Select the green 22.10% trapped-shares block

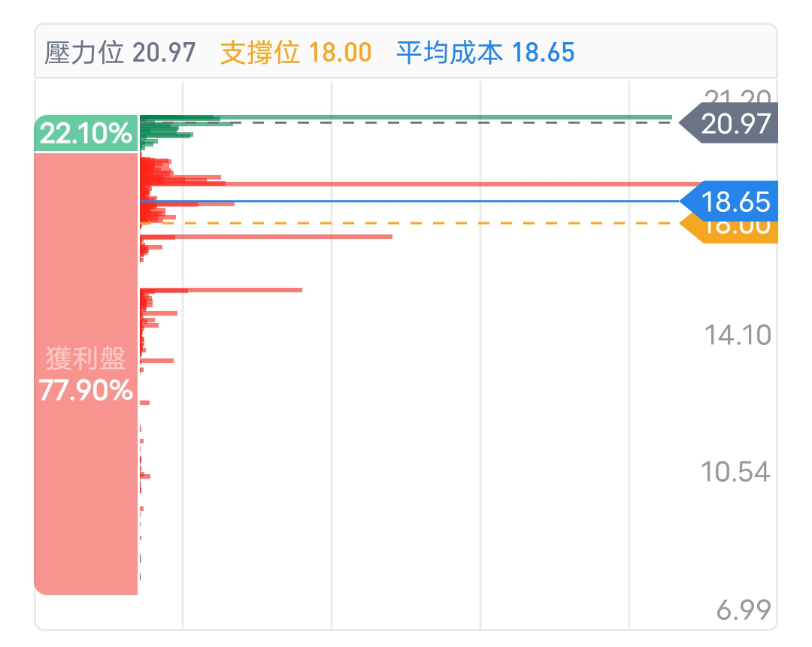(86, 134)
